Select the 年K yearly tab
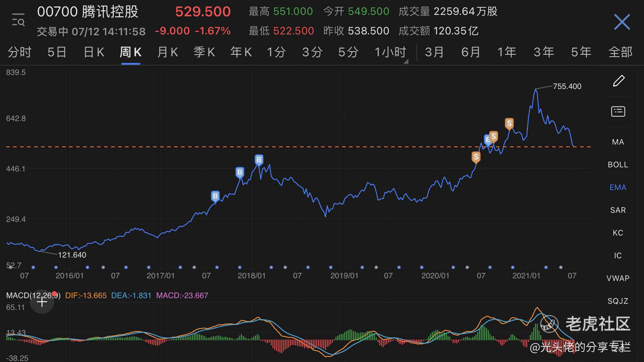644x362 pixels. (x=241, y=52)
